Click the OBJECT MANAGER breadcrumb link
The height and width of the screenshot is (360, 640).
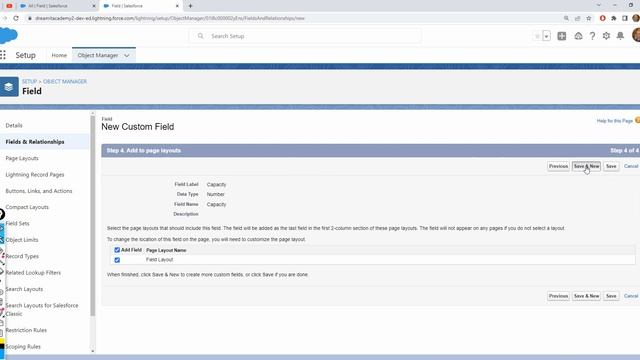[65, 81]
